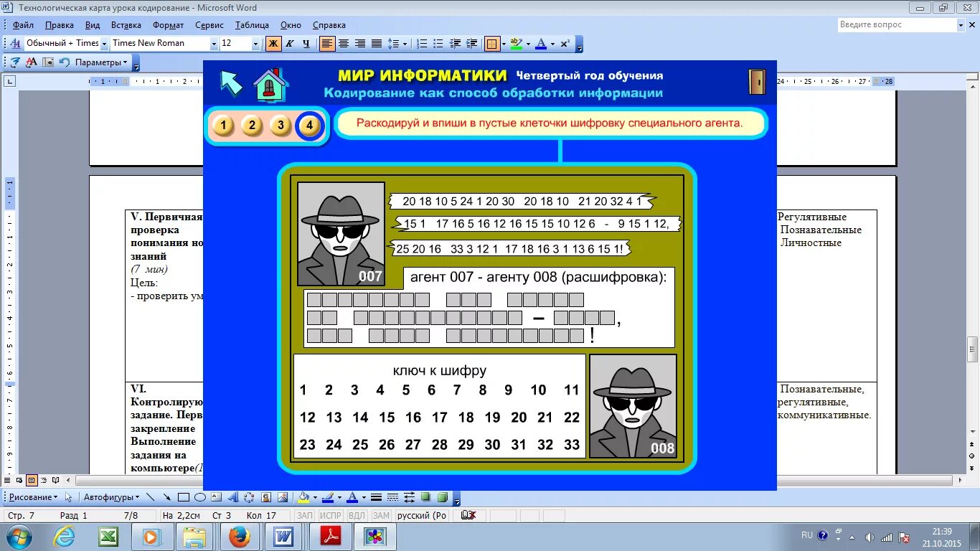Click exercise button number 2
Viewport: 980px width, 551px height.
(x=252, y=126)
